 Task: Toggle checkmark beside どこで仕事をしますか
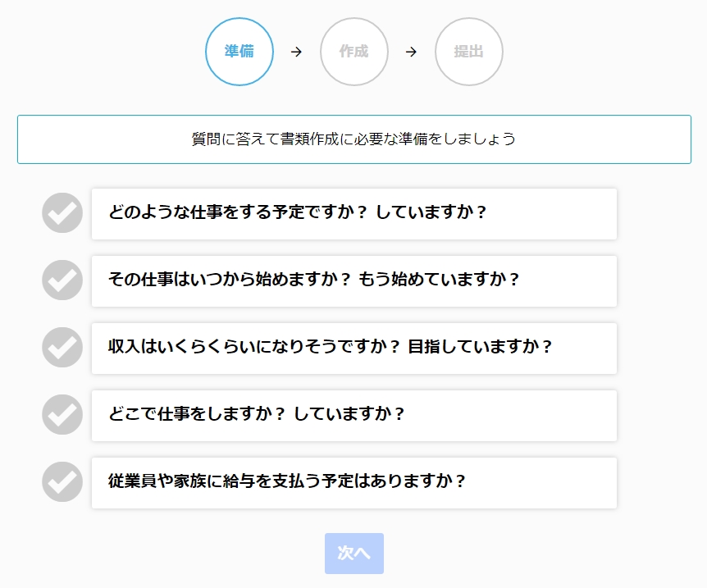(62, 414)
